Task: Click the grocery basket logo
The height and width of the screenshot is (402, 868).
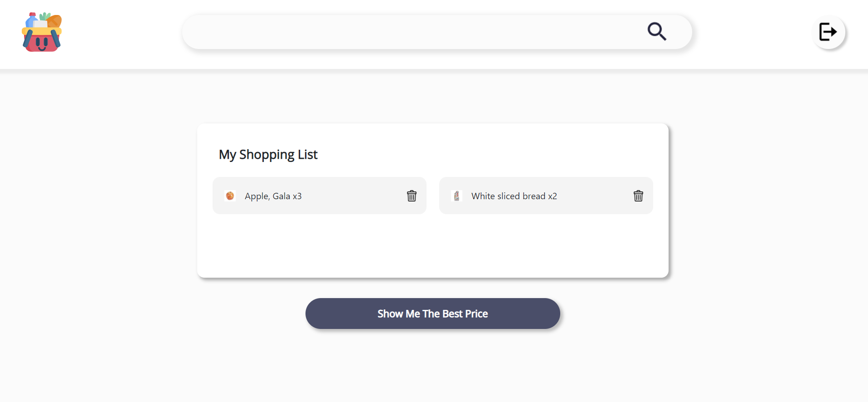Action: (x=42, y=32)
